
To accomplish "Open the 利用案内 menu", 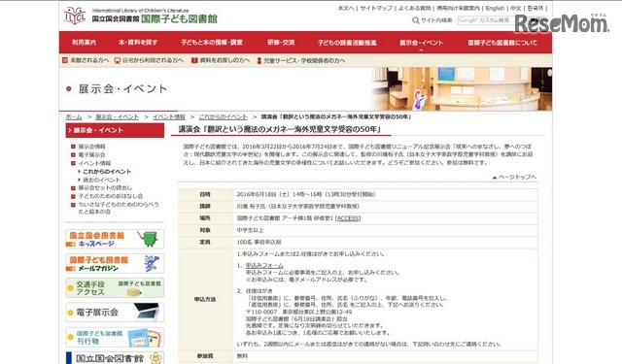I will point(84,43).
